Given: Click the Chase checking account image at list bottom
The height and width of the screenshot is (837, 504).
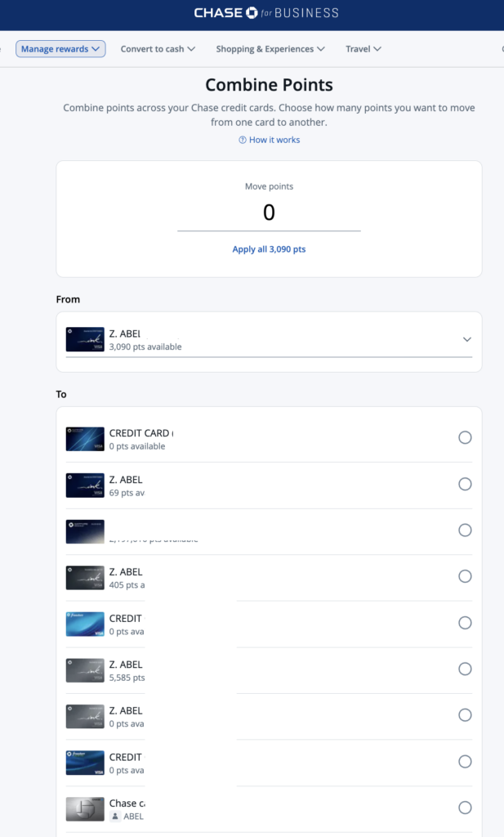Looking at the screenshot, I should (84, 808).
